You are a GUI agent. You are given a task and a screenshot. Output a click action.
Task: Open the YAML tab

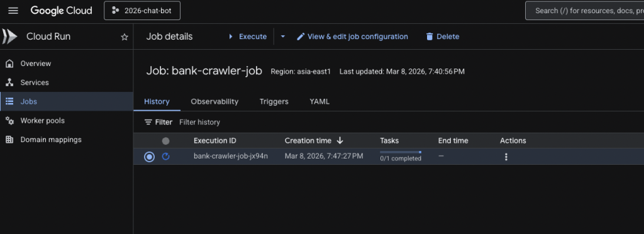point(319,101)
